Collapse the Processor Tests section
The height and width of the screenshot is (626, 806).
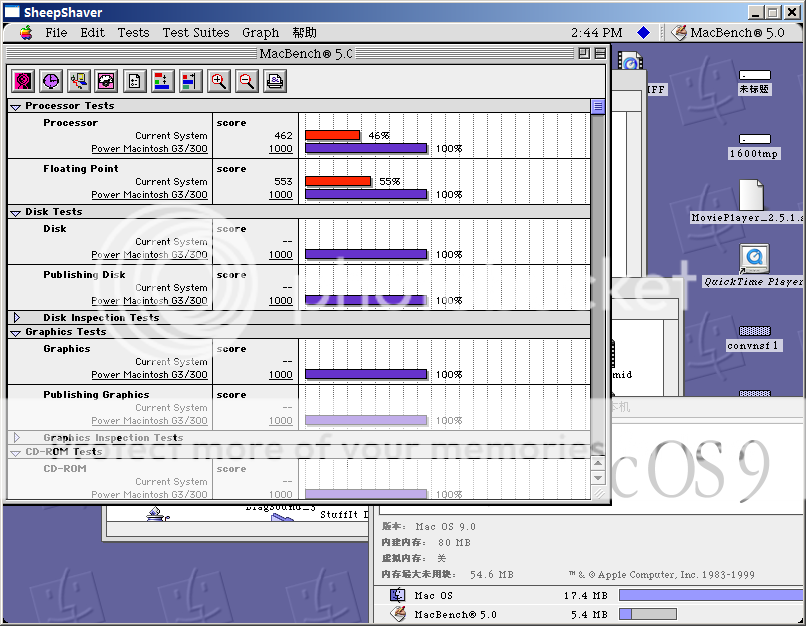(x=16, y=106)
